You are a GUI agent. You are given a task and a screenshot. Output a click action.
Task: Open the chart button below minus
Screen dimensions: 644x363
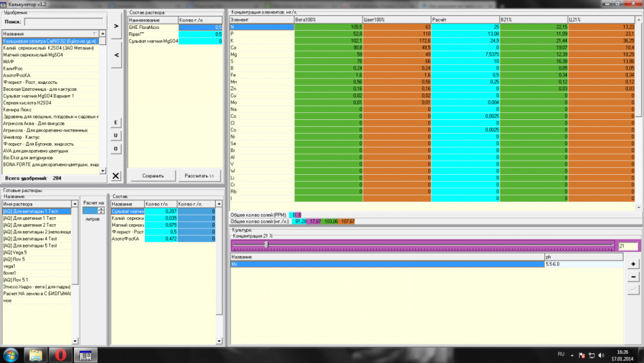click(x=633, y=290)
